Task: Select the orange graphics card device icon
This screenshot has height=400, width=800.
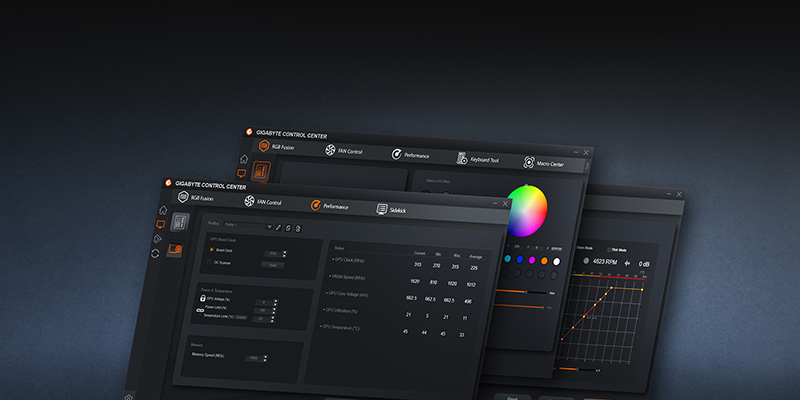Action: (x=175, y=249)
